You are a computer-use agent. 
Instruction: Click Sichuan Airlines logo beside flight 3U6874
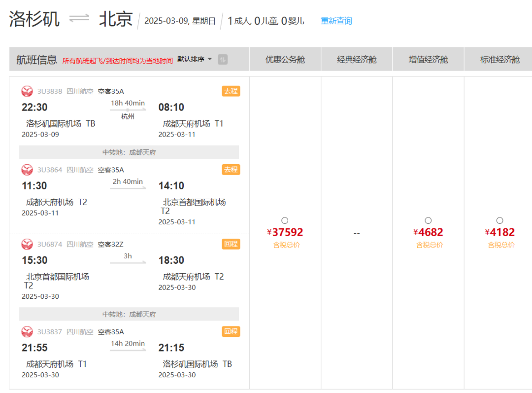(x=27, y=244)
